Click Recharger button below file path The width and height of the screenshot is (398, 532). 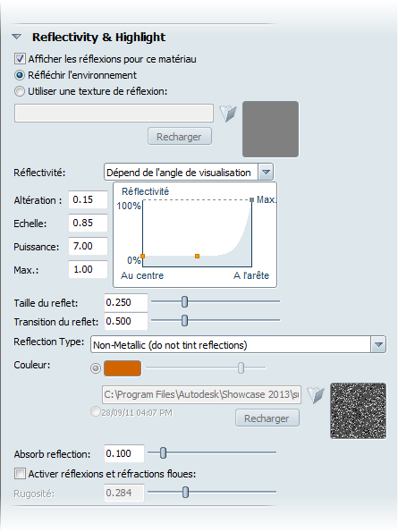pyautogui.click(x=267, y=418)
